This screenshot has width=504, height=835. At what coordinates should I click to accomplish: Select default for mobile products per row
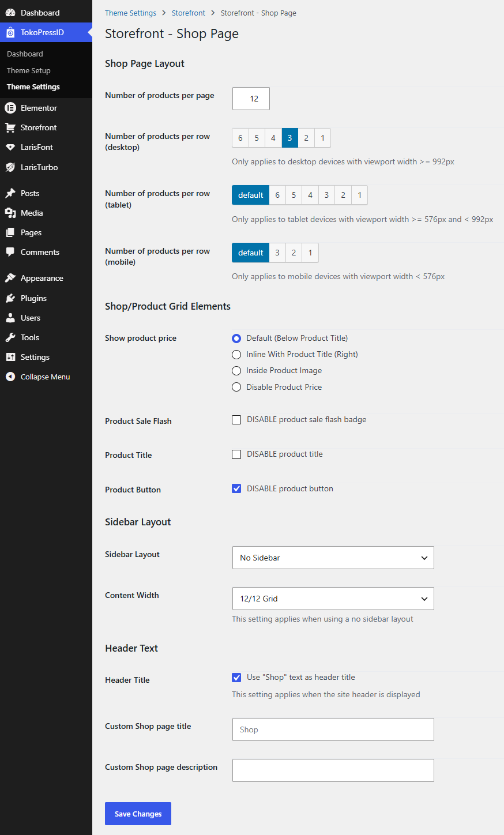[x=251, y=253]
